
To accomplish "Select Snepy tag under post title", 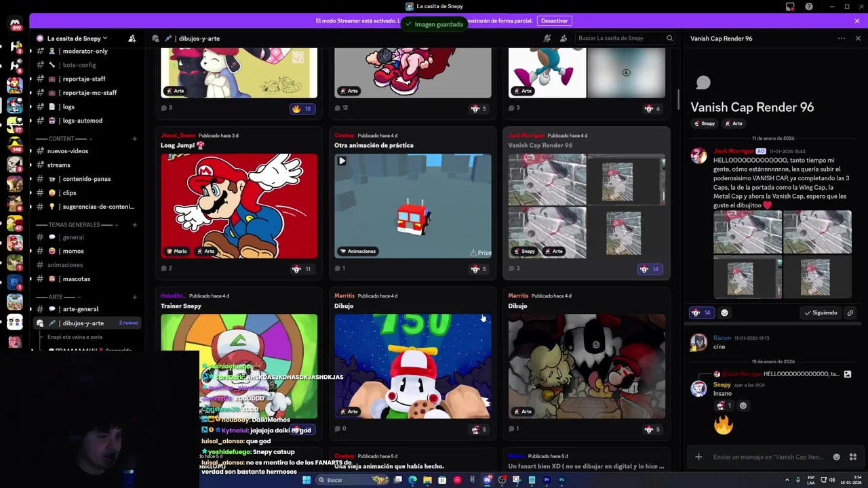I will pos(704,123).
